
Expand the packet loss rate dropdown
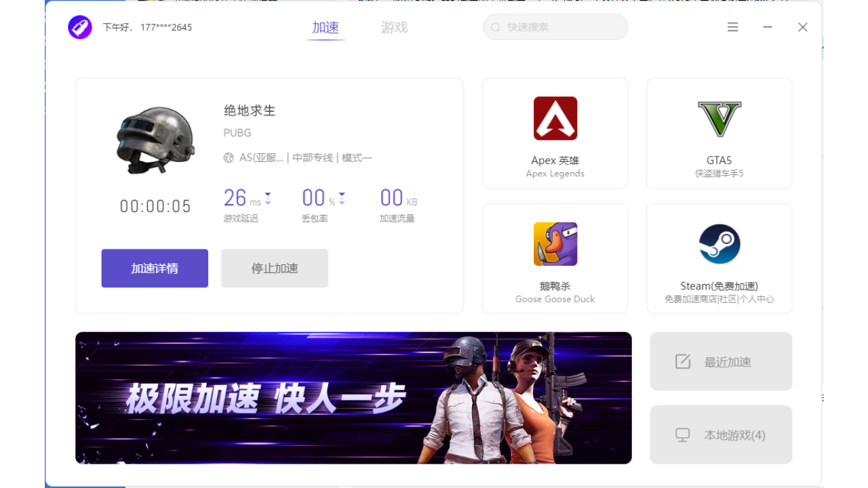pos(342,199)
